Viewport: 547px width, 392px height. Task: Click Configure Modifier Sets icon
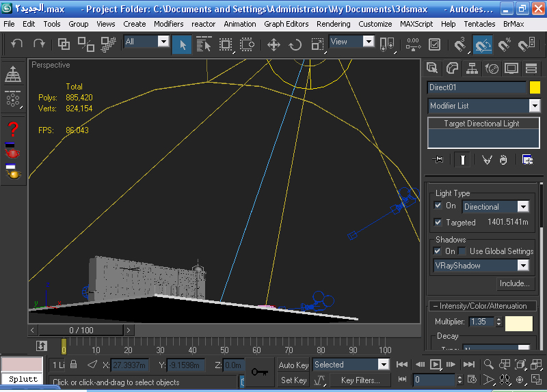(527, 160)
